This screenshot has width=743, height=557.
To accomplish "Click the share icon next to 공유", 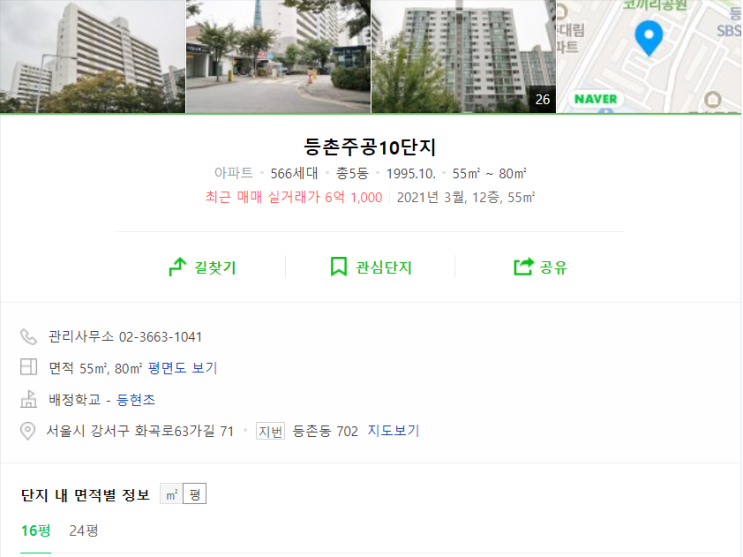I will coord(524,266).
